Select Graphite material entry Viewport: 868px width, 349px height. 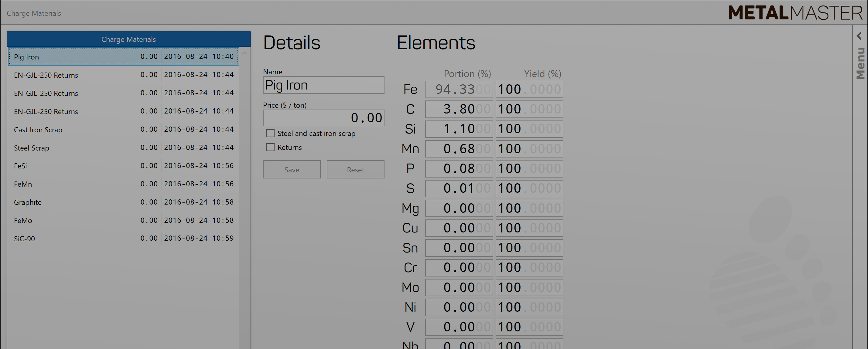[123, 202]
